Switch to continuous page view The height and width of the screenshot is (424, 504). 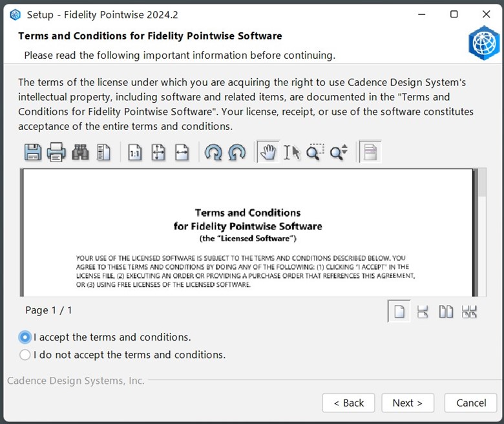point(423,312)
